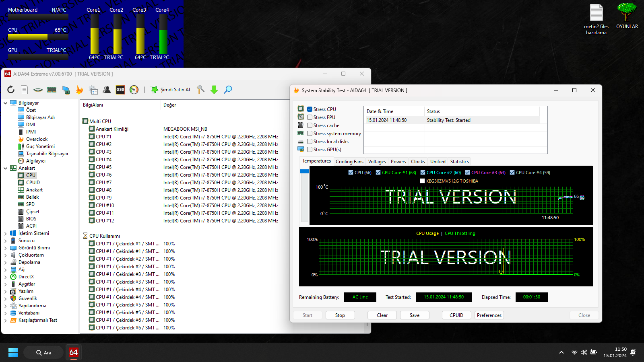Collapse the Bilgisayar tree node

6,103
